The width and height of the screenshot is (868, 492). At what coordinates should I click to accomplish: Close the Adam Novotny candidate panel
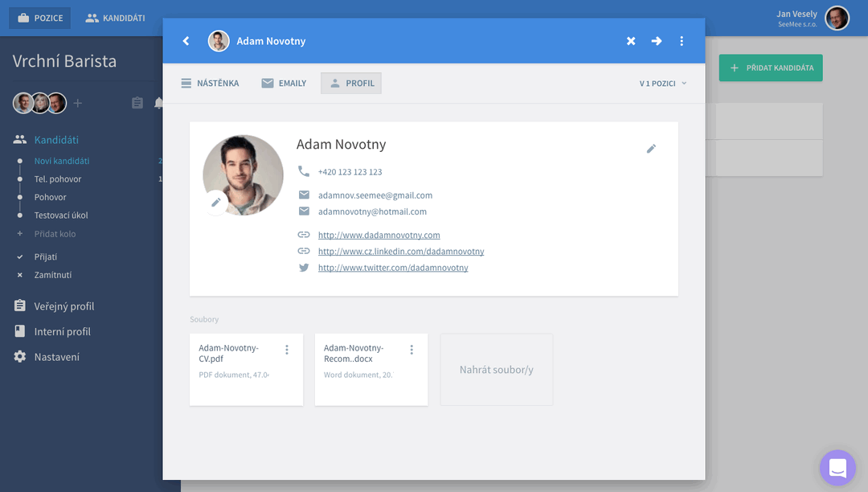coord(631,41)
